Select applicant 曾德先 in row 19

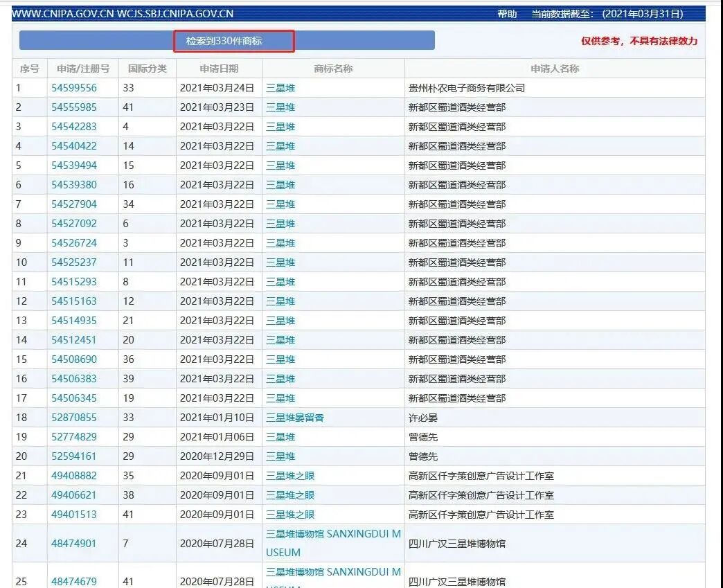(x=423, y=436)
